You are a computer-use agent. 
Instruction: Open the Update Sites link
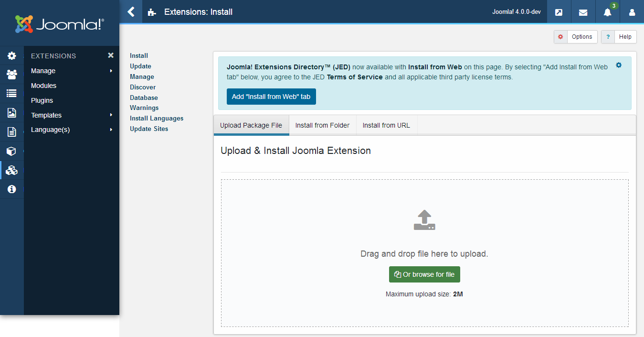point(149,129)
